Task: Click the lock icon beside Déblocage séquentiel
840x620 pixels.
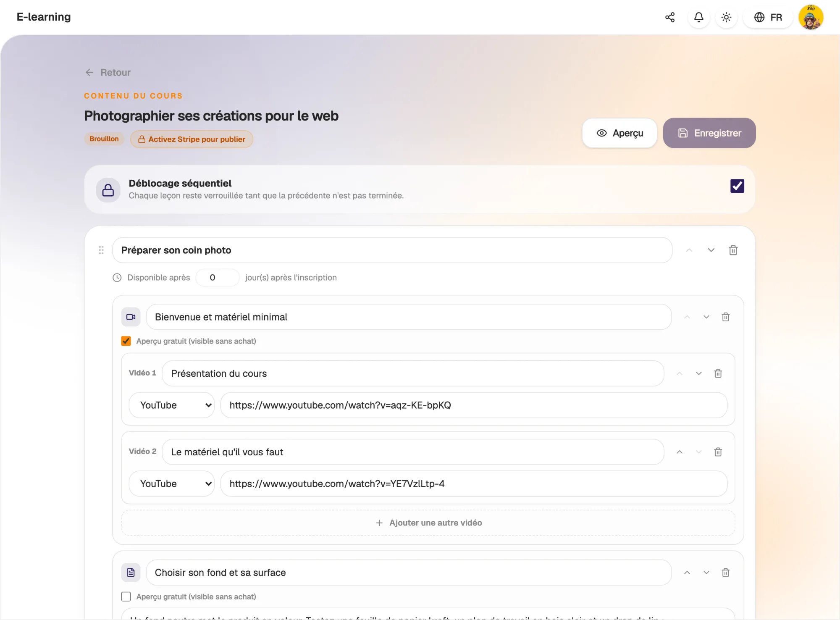Action: [x=108, y=190]
